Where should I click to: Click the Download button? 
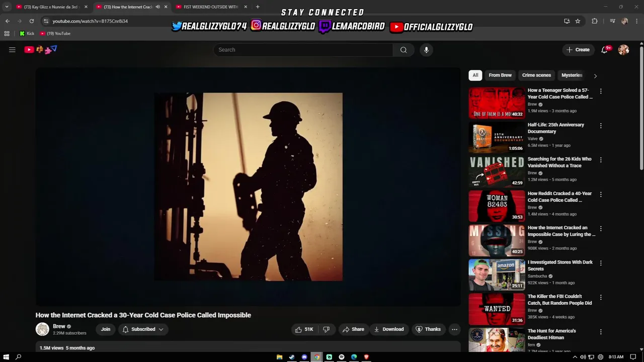[388, 329]
